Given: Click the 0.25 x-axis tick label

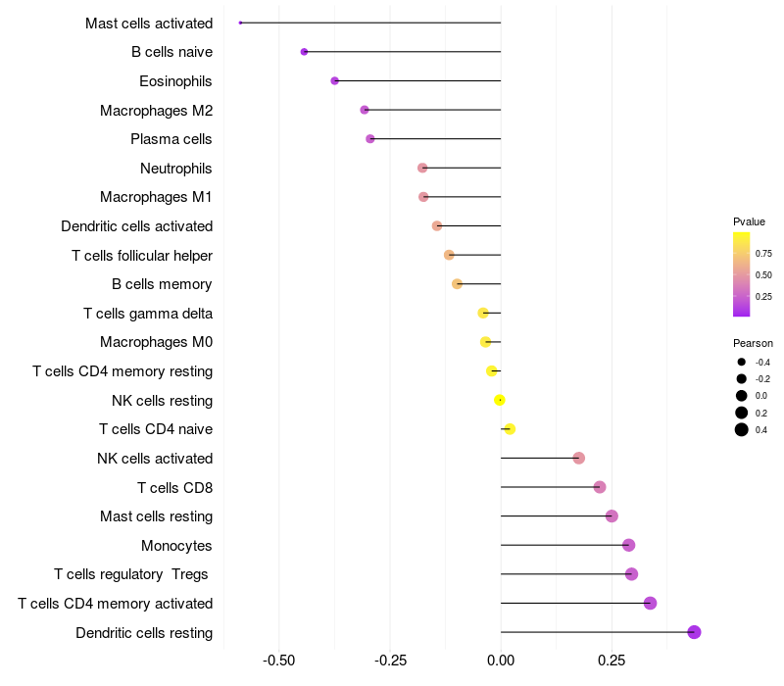Looking at the screenshot, I should pos(612,661).
